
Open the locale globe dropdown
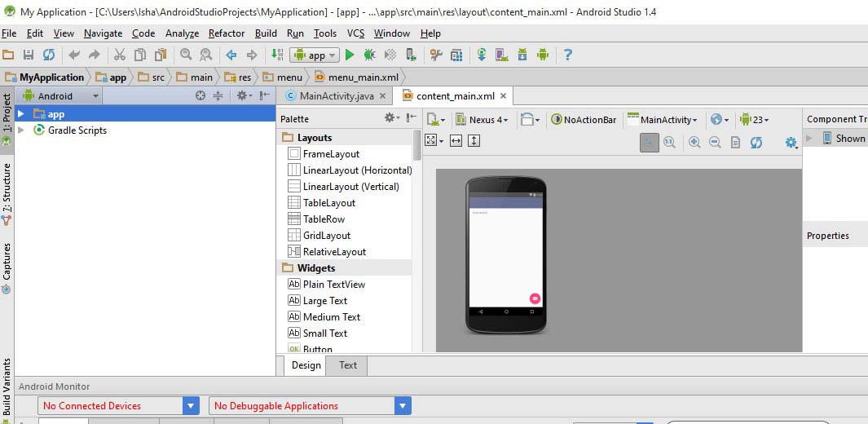[x=720, y=120]
